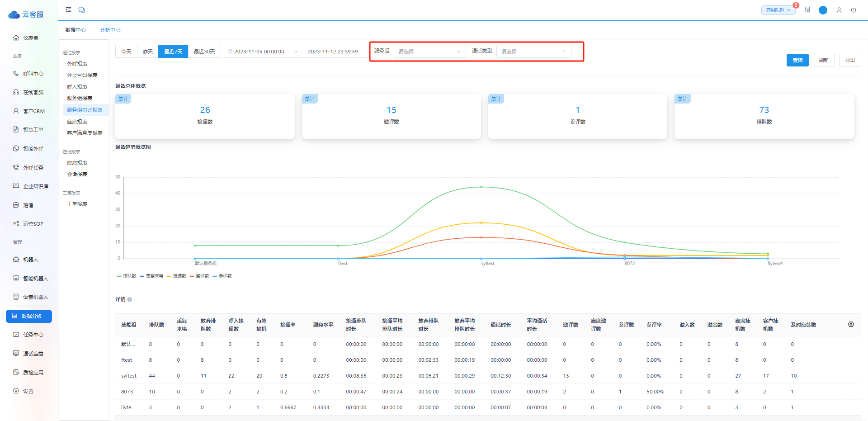Image resolution: width=868 pixels, height=421 pixels.
Task: Open 在线客服 headset item
Action: tap(29, 92)
